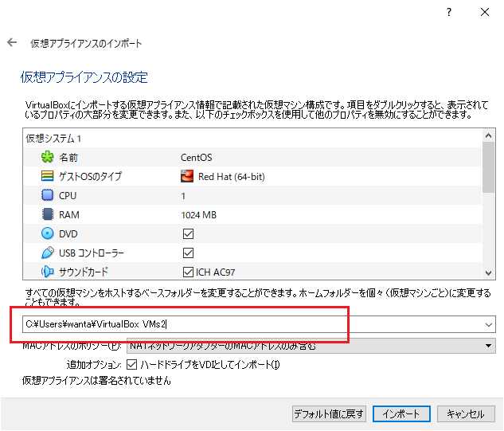
Task: Select the CentOS name value
Action: pyautogui.click(x=196, y=157)
